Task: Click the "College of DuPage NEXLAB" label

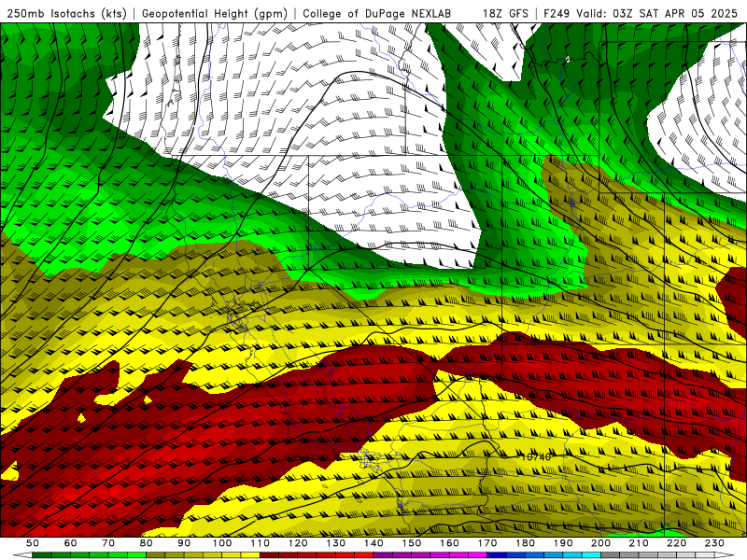Action: (377, 13)
